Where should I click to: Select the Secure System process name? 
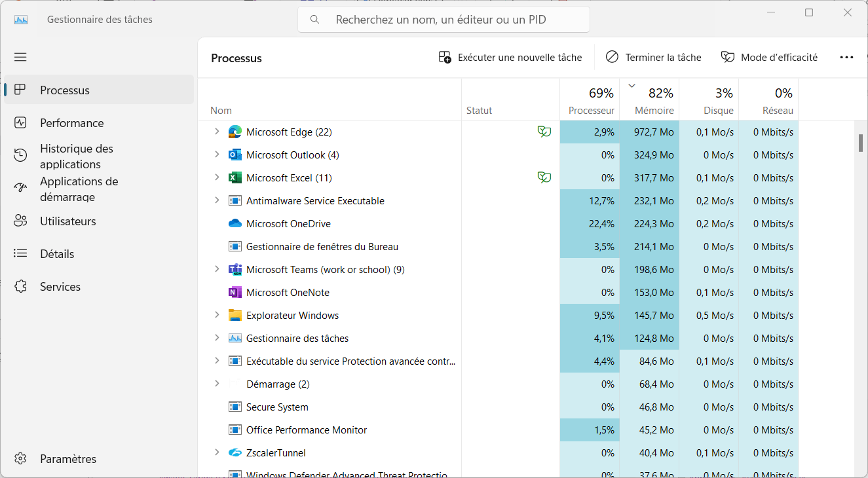coord(277,407)
